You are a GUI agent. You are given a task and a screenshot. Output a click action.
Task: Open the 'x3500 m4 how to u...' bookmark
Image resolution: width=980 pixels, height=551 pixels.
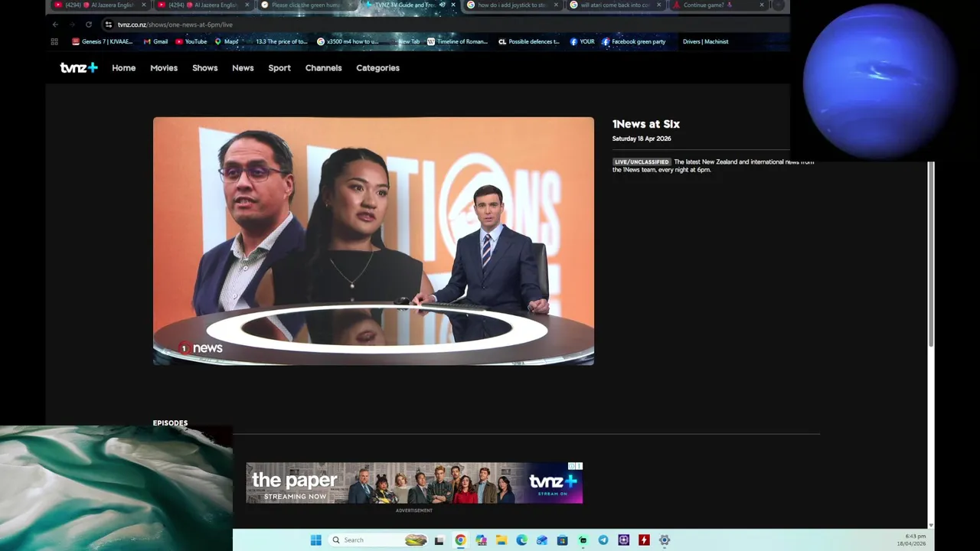(x=347, y=42)
